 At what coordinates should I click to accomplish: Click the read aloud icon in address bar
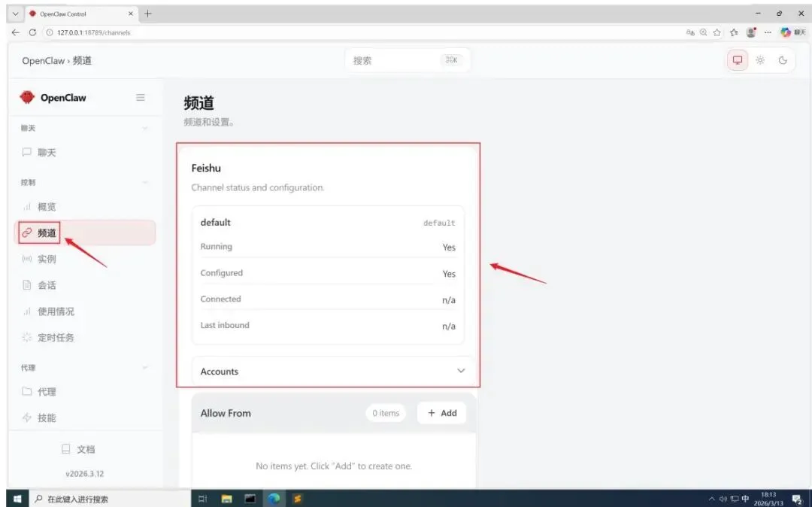coord(689,32)
